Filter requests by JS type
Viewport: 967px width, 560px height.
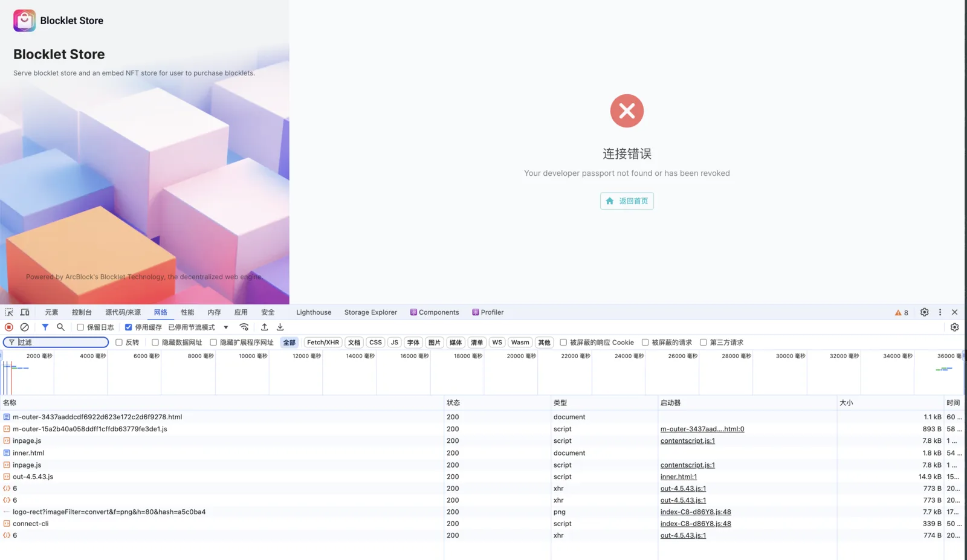pyautogui.click(x=395, y=343)
